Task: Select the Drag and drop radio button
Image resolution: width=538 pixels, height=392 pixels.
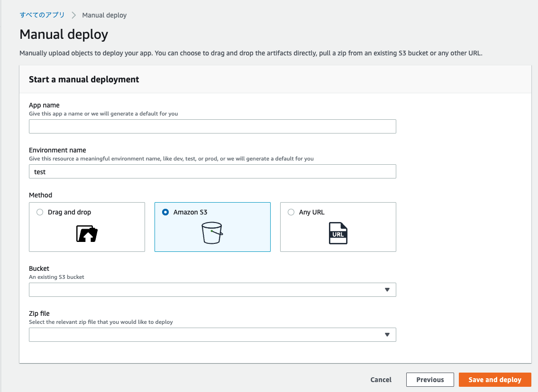Action: pos(40,212)
